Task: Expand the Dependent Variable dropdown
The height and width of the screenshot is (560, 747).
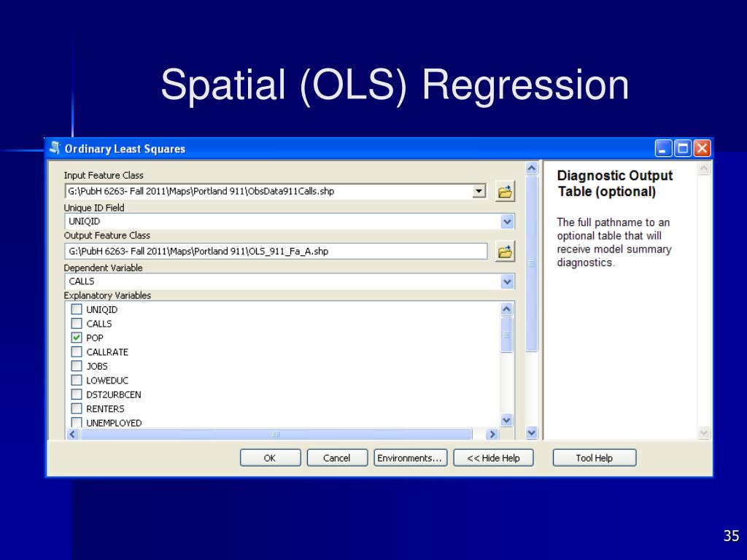Action: 507,281
